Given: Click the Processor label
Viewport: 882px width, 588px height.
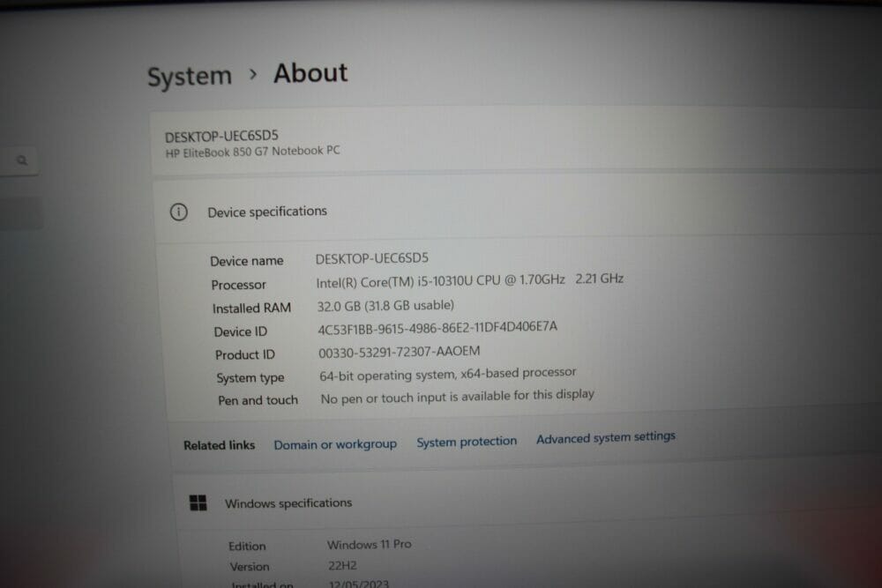Looking at the screenshot, I should point(238,285).
